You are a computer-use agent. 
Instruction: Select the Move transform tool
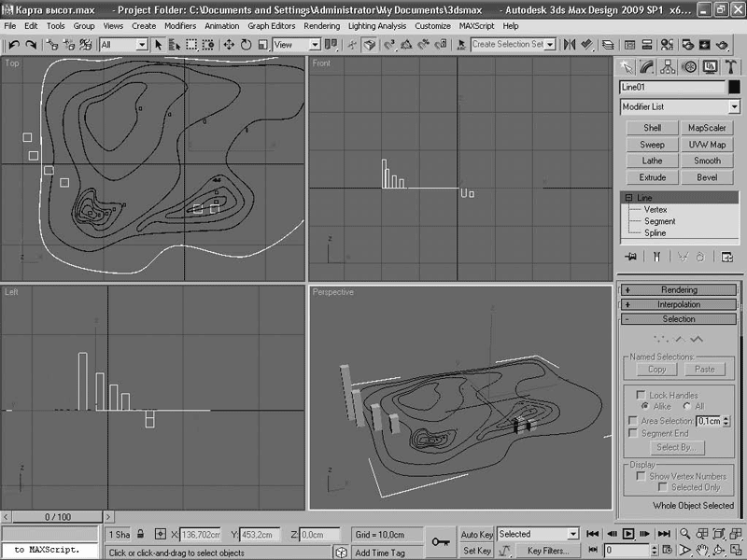(229, 45)
